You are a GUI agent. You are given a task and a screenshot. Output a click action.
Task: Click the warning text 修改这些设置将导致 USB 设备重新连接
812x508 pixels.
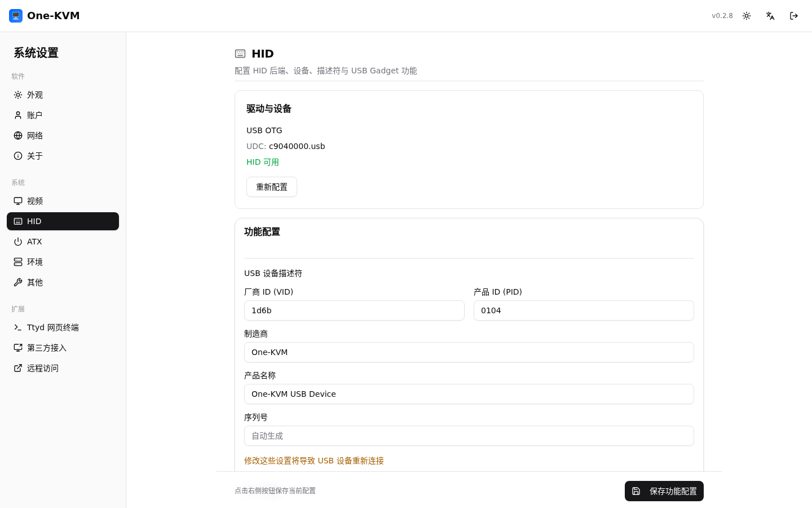314,461
